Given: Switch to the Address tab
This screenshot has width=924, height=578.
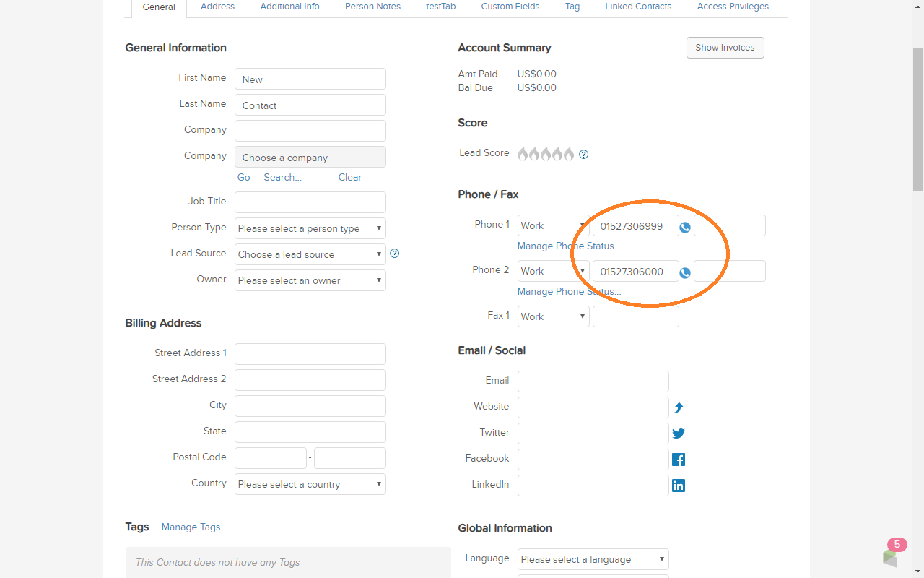Looking at the screenshot, I should [x=217, y=7].
